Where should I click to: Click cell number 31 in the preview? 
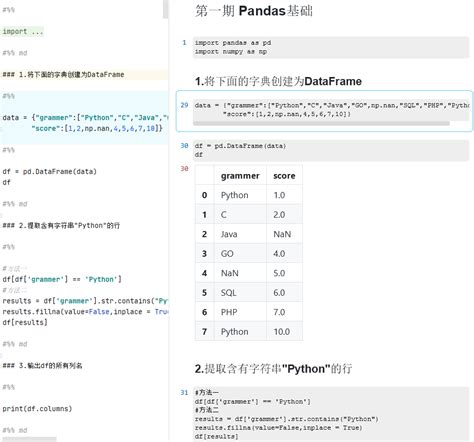point(184,392)
